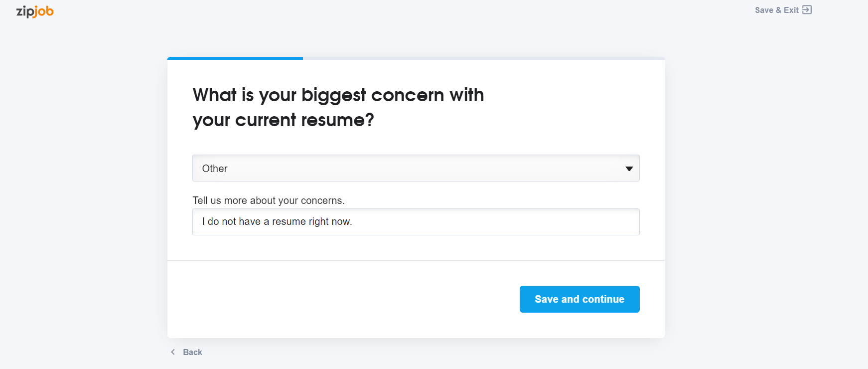Image resolution: width=868 pixels, height=369 pixels.
Task: Click the zipjob logo
Action: pyautogui.click(x=35, y=11)
